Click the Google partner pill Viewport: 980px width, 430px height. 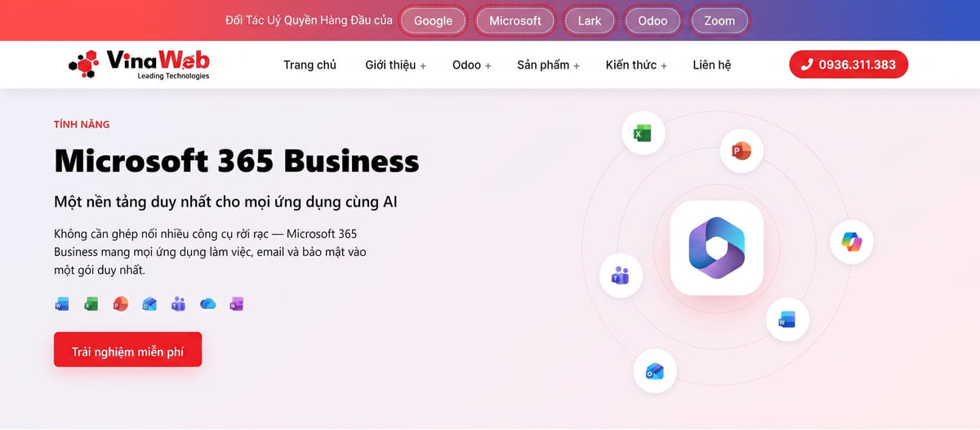433,20
